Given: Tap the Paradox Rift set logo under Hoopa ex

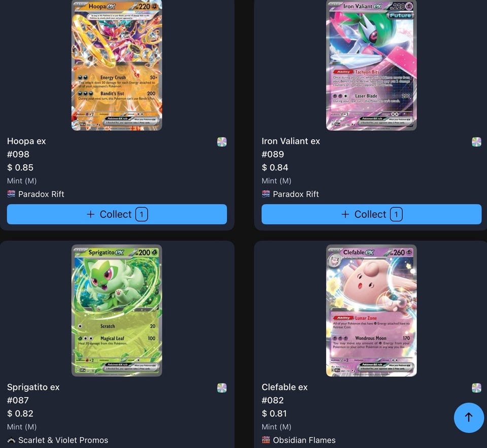Looking at the screenshot, I should (11, 194).
